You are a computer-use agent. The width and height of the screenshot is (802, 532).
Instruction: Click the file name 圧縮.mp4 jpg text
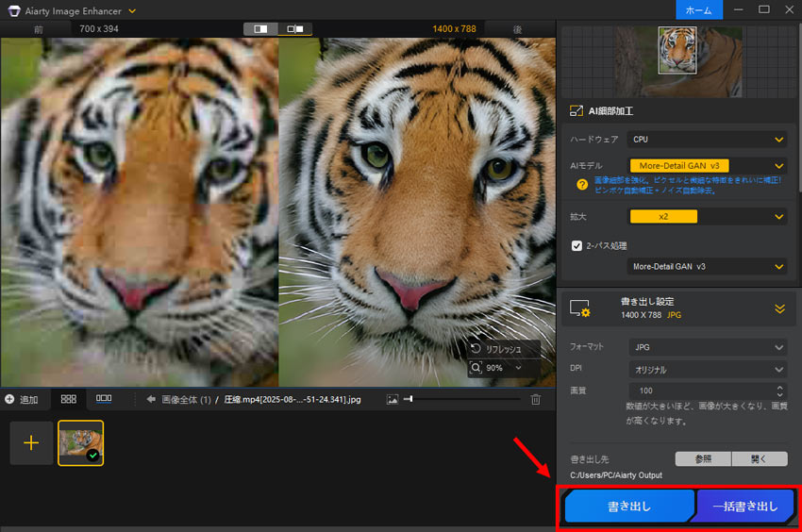point(292,400)
